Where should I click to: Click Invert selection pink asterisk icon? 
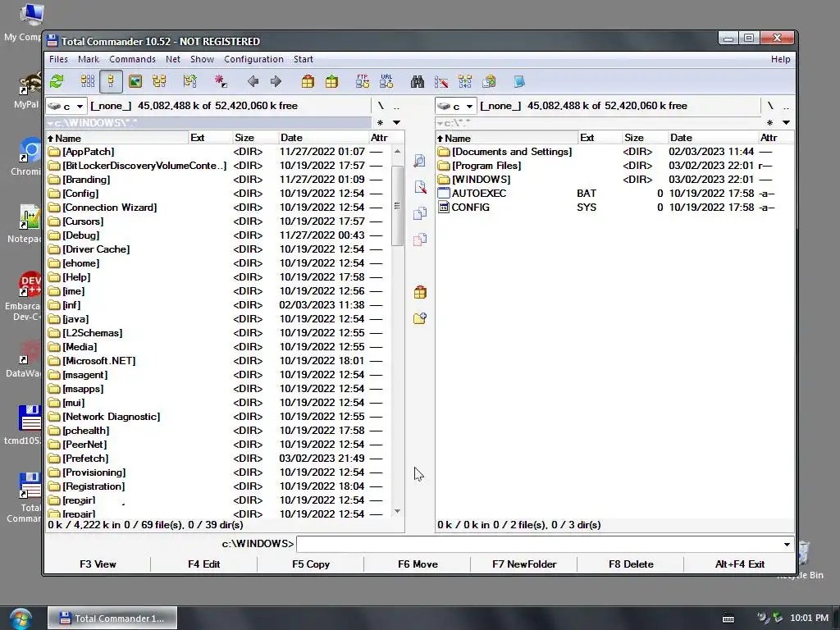[220, 81]
